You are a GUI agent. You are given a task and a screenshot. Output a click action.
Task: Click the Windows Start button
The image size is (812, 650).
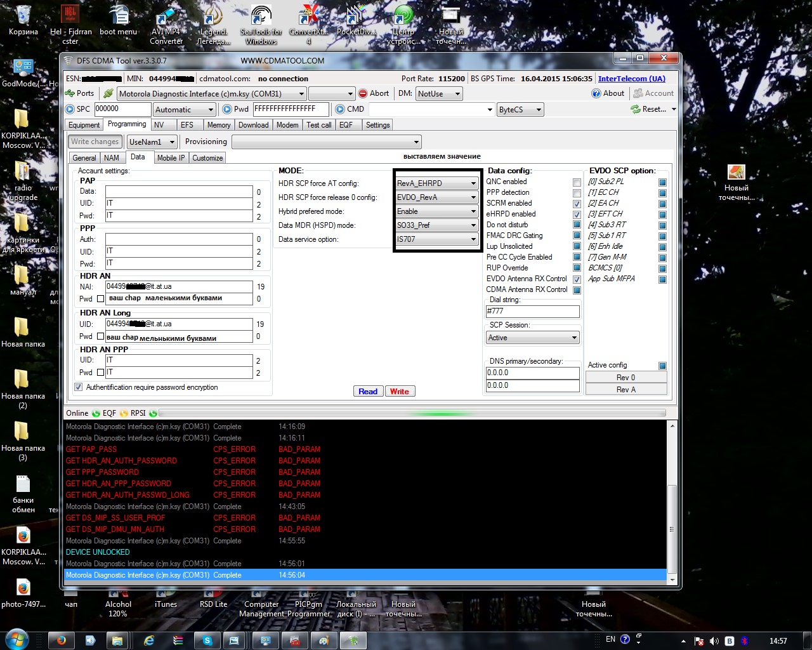pos(17,639)
